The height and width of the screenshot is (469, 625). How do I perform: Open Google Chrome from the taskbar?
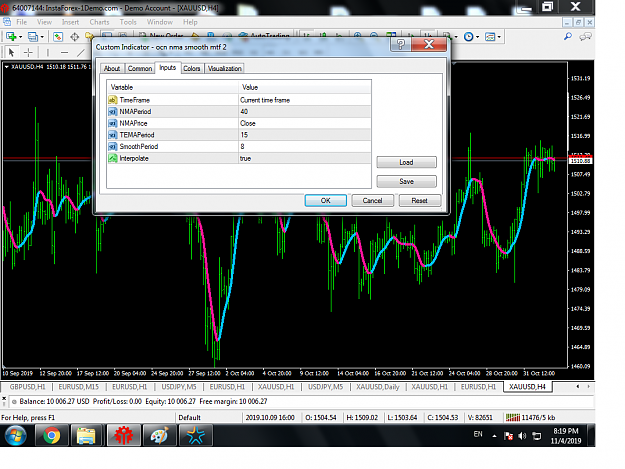tap(51, 436)
